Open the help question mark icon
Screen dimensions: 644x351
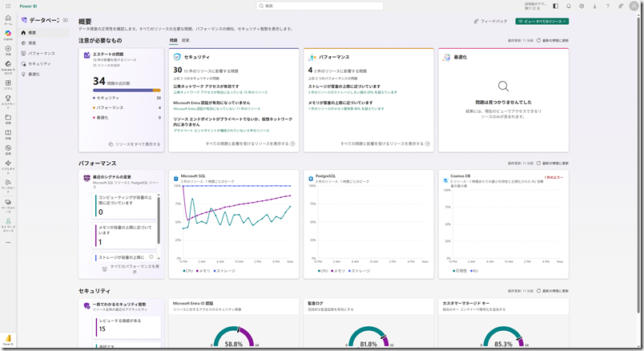(607, 6)
